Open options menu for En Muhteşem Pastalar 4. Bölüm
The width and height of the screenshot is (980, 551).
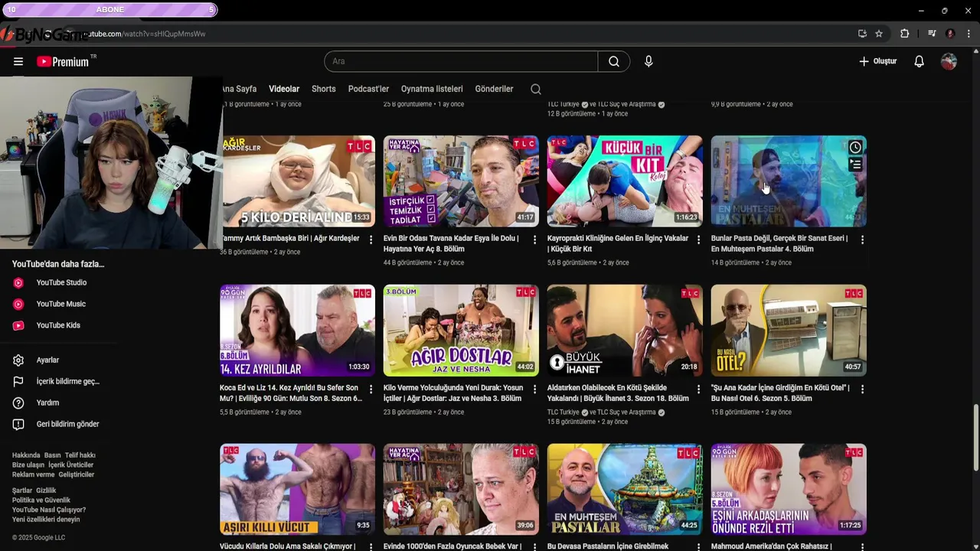coord(862,240)
